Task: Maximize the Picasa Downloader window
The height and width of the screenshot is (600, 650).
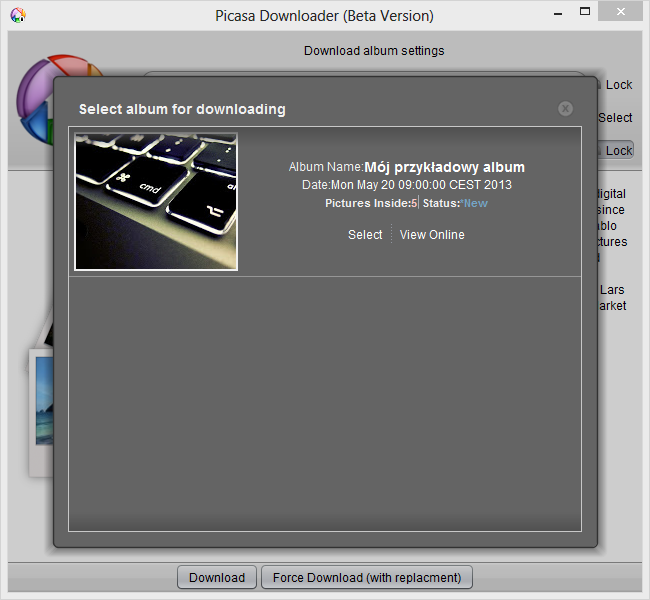Action: point(585,12)
